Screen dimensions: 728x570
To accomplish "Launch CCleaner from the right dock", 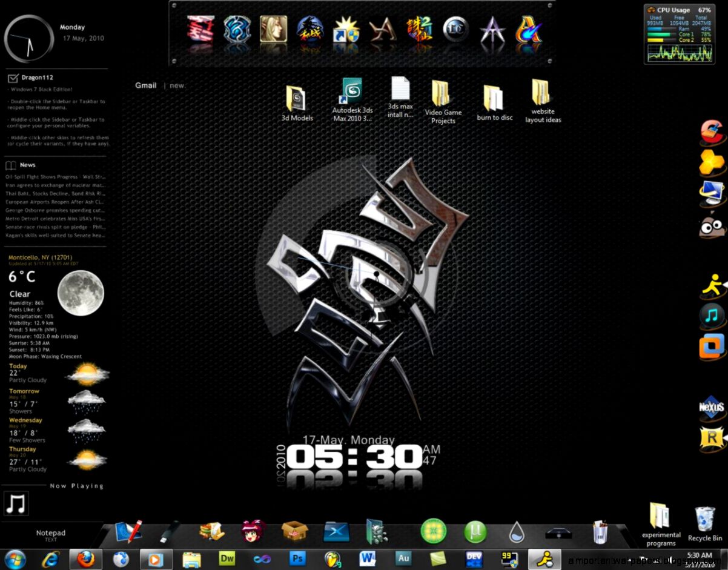I will point(710,133).
